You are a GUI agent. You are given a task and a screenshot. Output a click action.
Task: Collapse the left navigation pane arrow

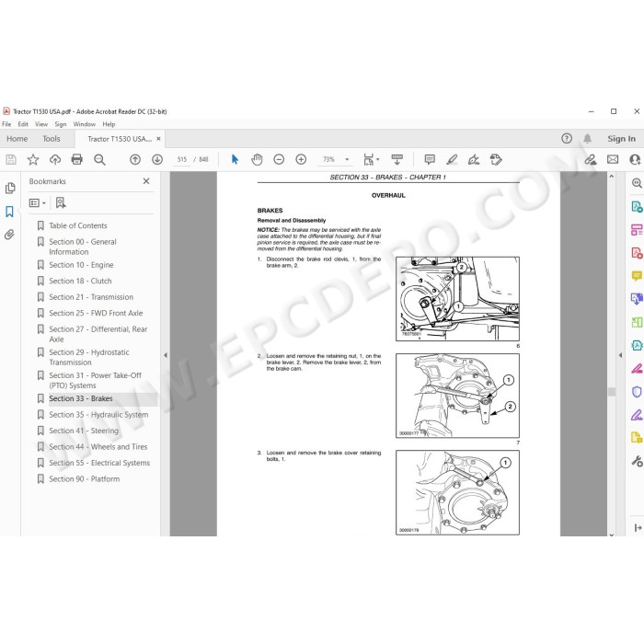pos(166,355)
